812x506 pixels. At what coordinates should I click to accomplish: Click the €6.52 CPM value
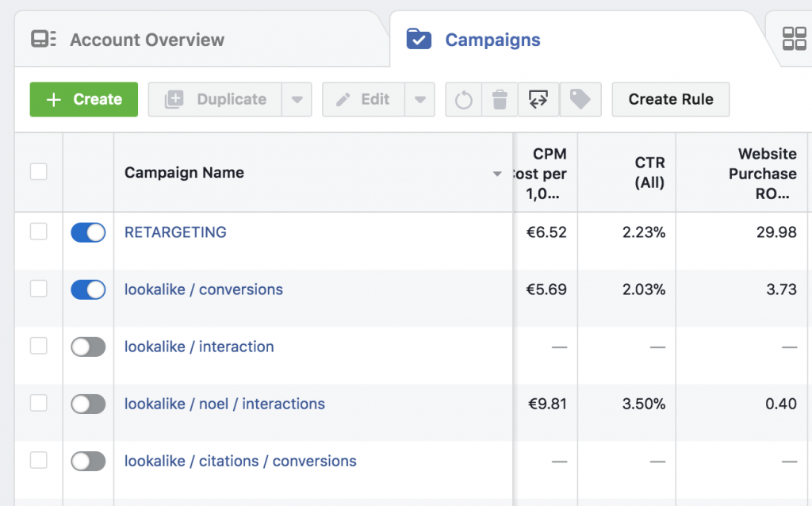[546, 232]
